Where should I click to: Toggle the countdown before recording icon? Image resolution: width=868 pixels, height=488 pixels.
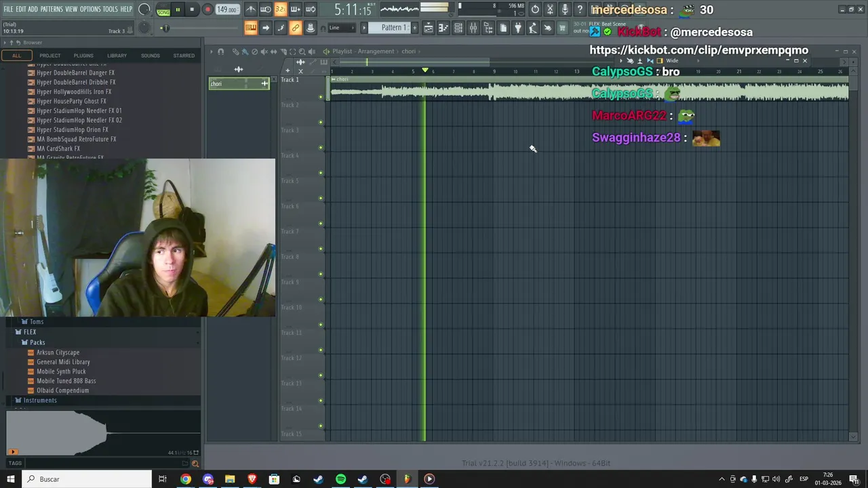tap(281, 9)
